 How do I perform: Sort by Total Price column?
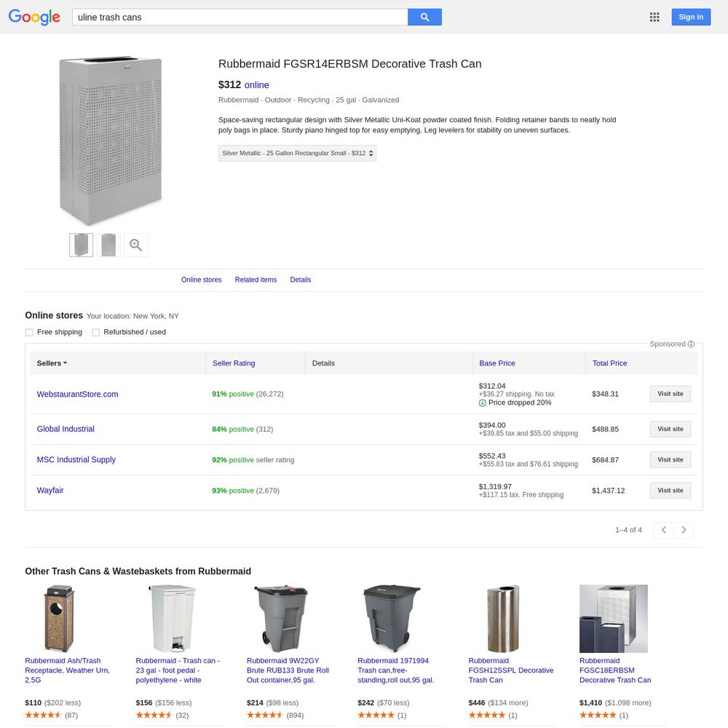(x=609, y=363)
